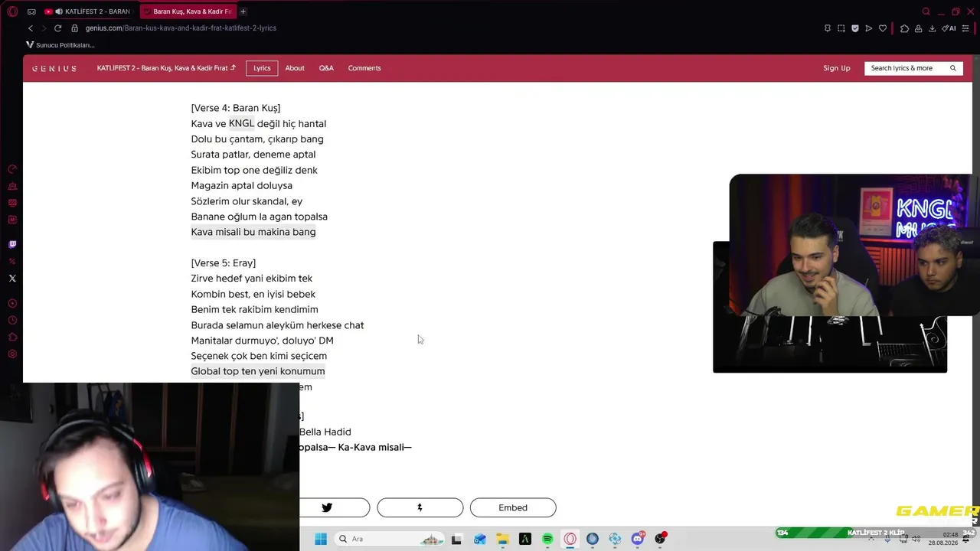
Task: Open Spotify from the taskbar
Action: pos(547,539)
